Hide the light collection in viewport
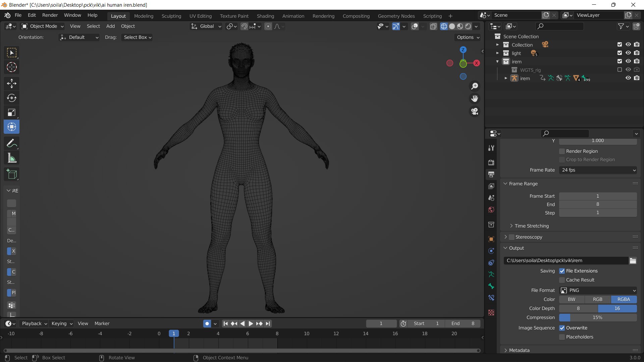This screenshot has width=644, height=362. (x=628, y=53)
